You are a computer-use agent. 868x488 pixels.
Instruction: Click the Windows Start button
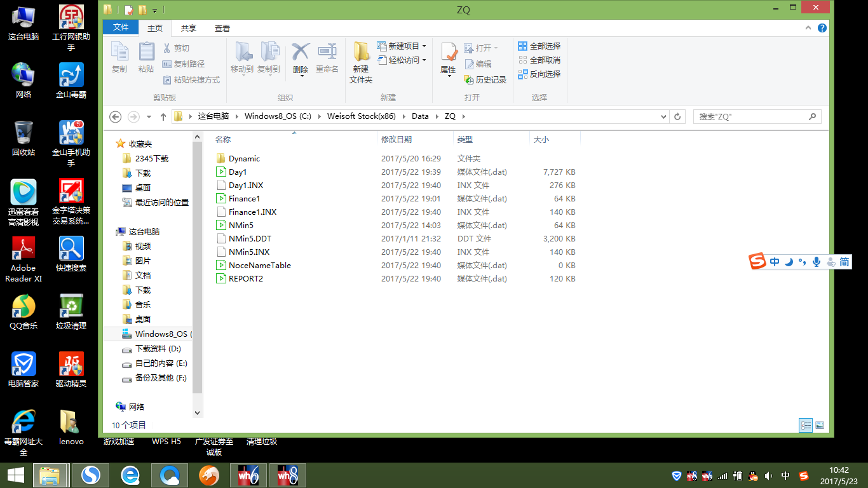pos(16,475)
